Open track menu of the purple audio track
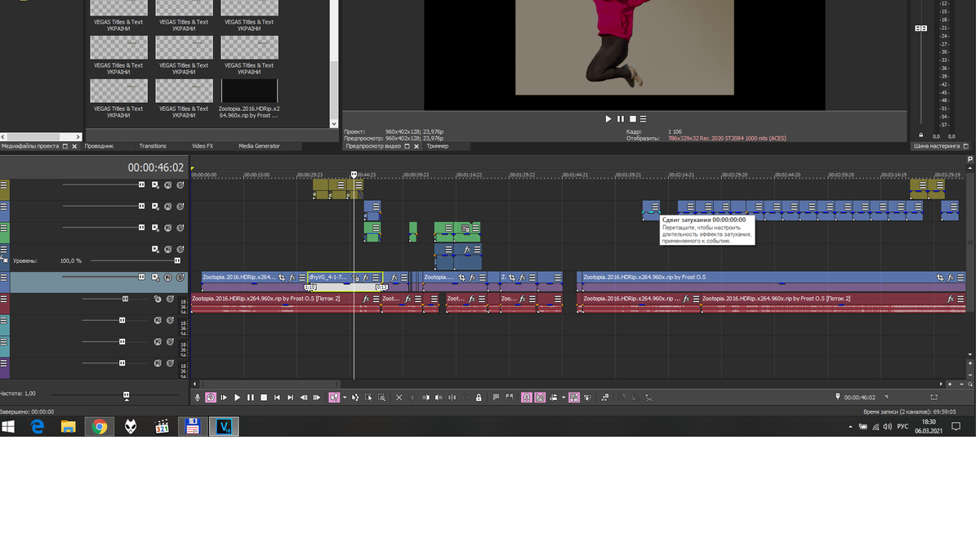The height and width of the screenshot is (551, 980). pos(4,363)
